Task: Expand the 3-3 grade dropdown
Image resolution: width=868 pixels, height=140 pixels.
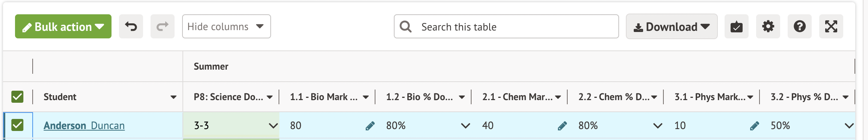Action: (x=273, y=126)
